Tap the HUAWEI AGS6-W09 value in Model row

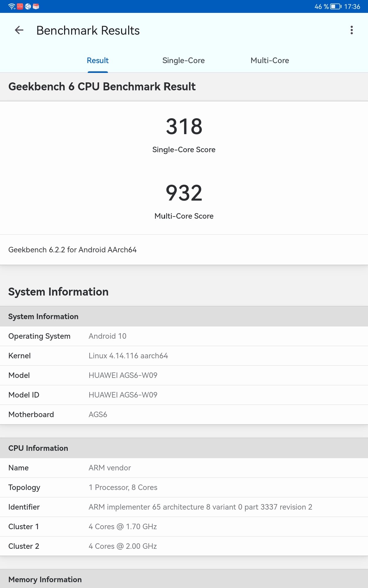pos(123,375)
